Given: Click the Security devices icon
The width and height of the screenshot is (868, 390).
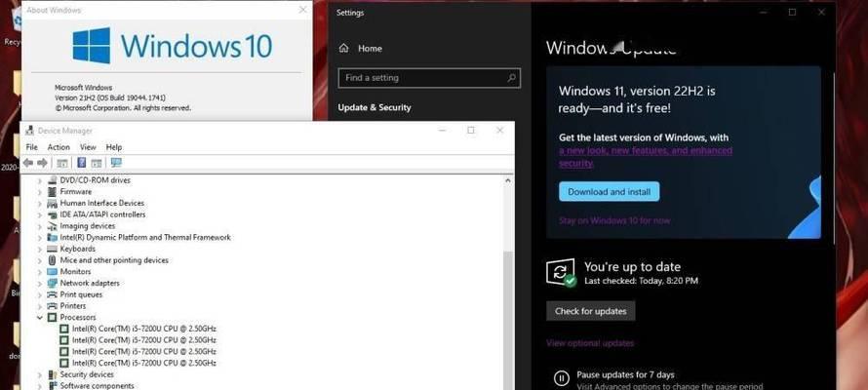Looking at the screenshot, I should tap(52, 374).
